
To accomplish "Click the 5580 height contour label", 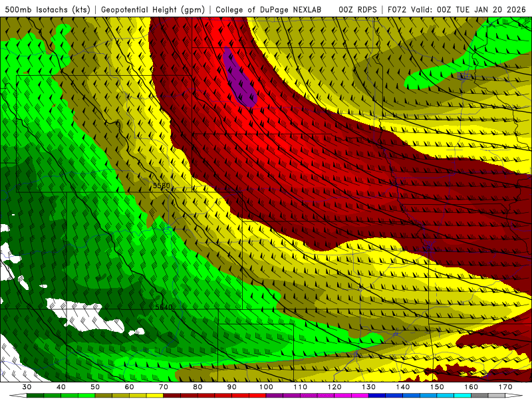I will [x=162, y=186].
